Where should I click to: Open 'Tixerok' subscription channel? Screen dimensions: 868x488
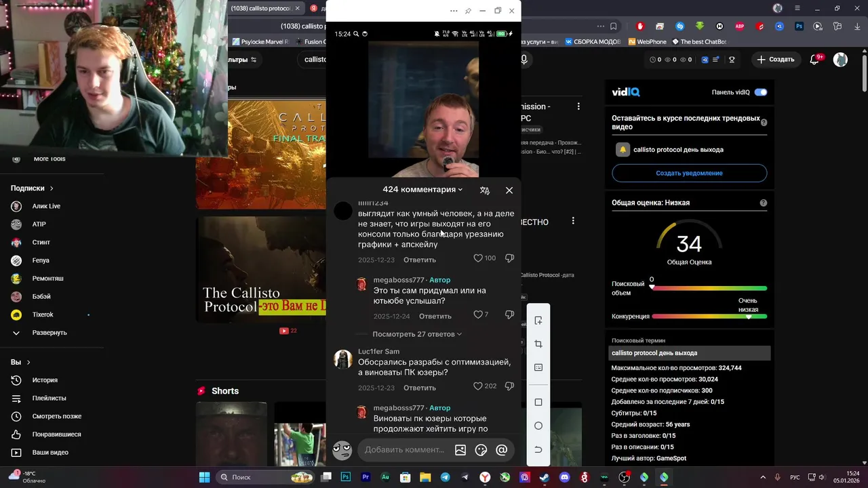coord(43,314)
